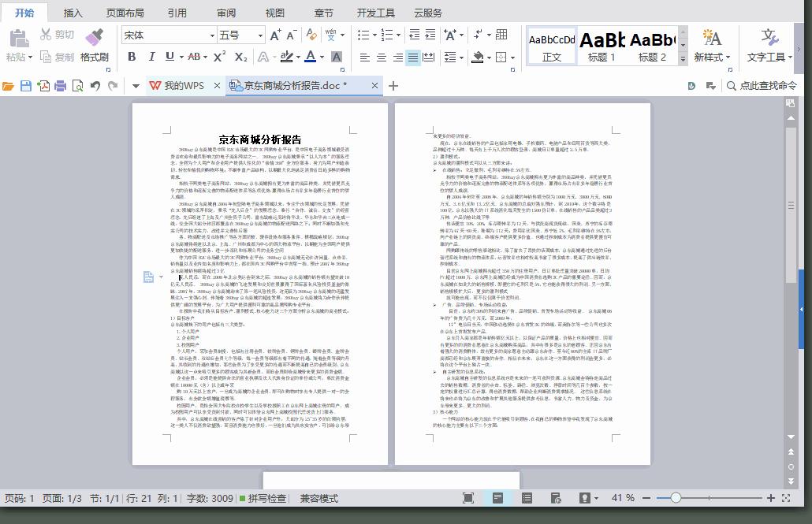The width and height of the screenshot is (812, 524).
Task: Click the export to PDF icon
Action: coord(43,85)
